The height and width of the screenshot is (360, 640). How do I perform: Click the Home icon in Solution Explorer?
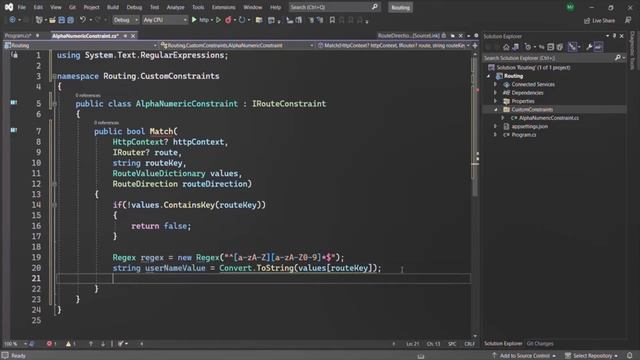click(506, 47)
